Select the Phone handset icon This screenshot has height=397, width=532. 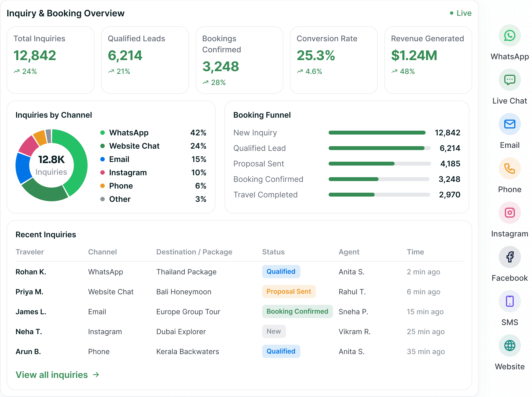pos(510,168)
